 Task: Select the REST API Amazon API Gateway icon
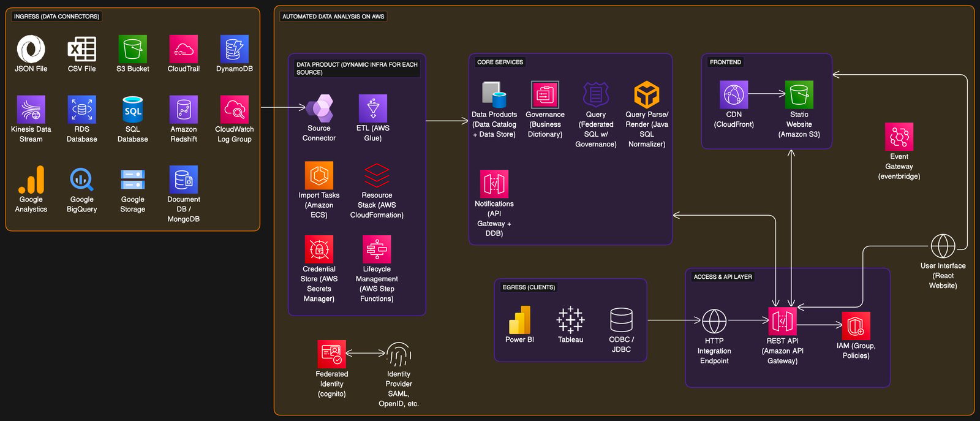pyautogui.click(x=782, y=322)
